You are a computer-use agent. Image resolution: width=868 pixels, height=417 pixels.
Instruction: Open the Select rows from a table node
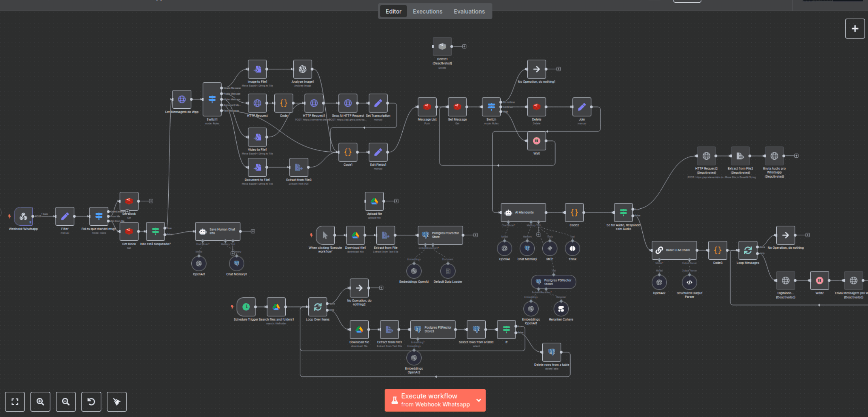[x=476, y=329]
